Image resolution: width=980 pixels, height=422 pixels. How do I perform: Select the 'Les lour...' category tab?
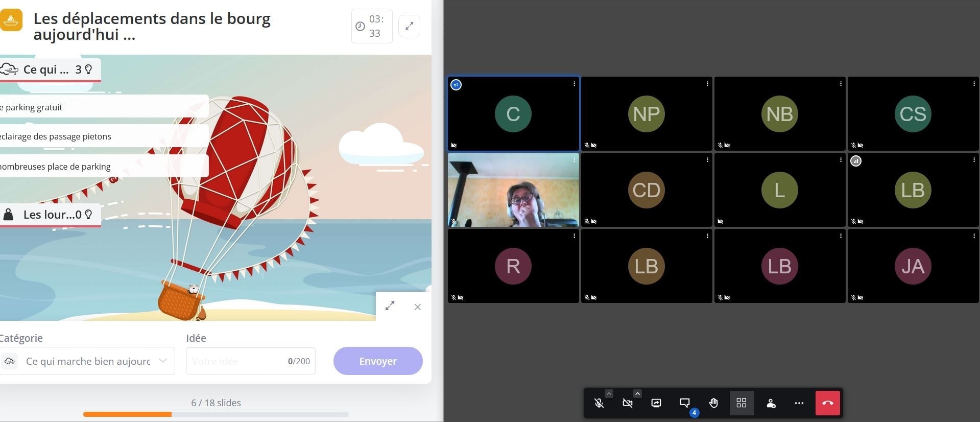pos(50,215)
